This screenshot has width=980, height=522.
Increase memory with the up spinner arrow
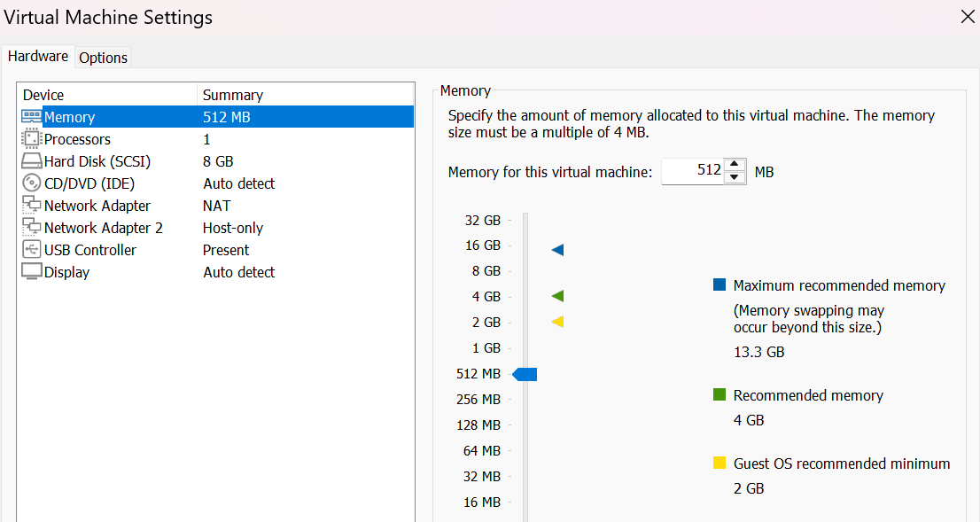coord(735,165)
